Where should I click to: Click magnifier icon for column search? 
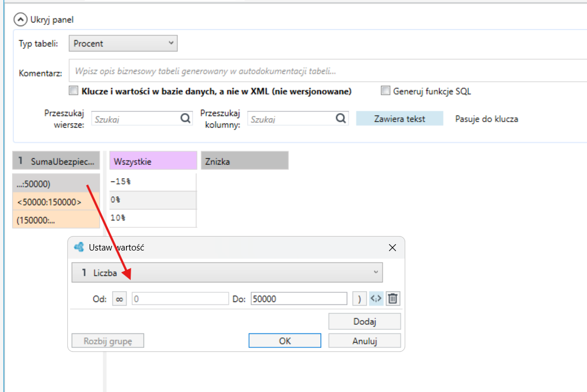tap(341, 118)
